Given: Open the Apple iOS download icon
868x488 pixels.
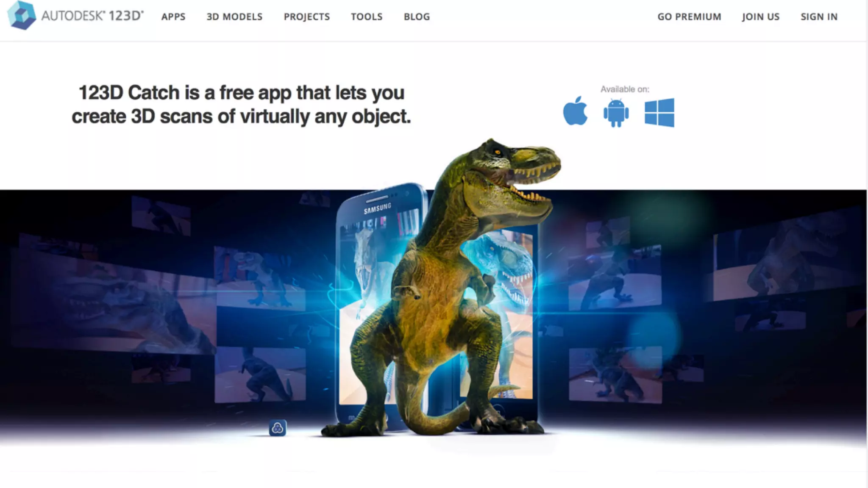Looking at the screenshot, I should click(x=575, y=111).
